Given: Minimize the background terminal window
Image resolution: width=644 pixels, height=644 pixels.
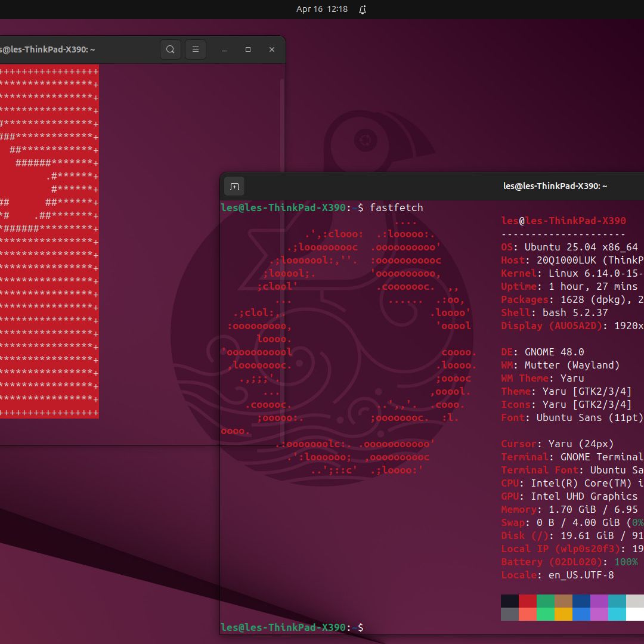Looking at the screenshot, I should (x=224, y=49).
